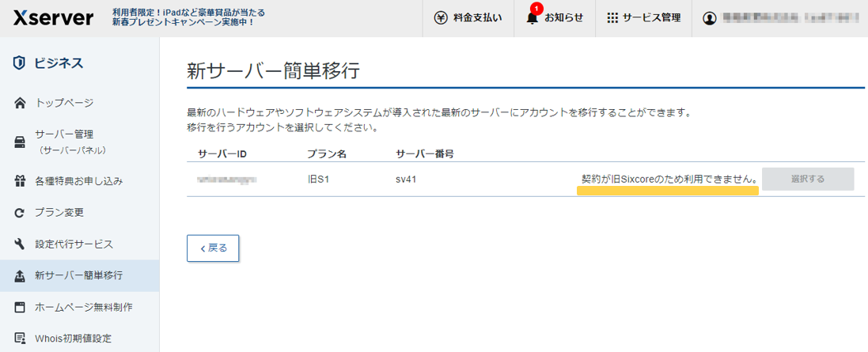Open プラン変更 in sidebar
868x352 pixels.
[59, 213]
